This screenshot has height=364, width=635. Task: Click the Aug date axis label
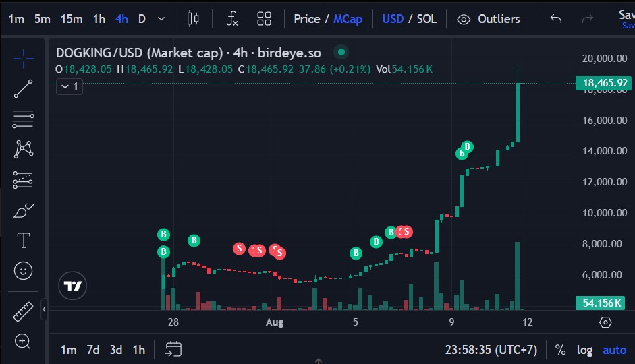point(275,322)
